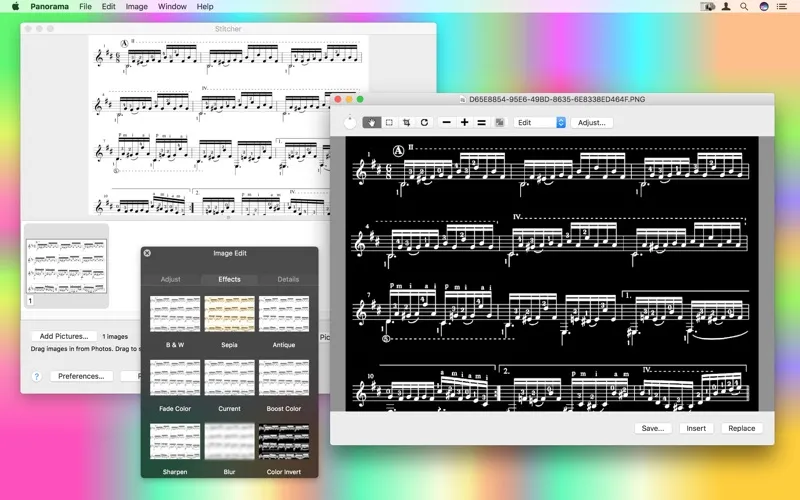This screenshot has width=800, height=500.
Task: Switch to the Adjust tab
Action: click(171, 279)
